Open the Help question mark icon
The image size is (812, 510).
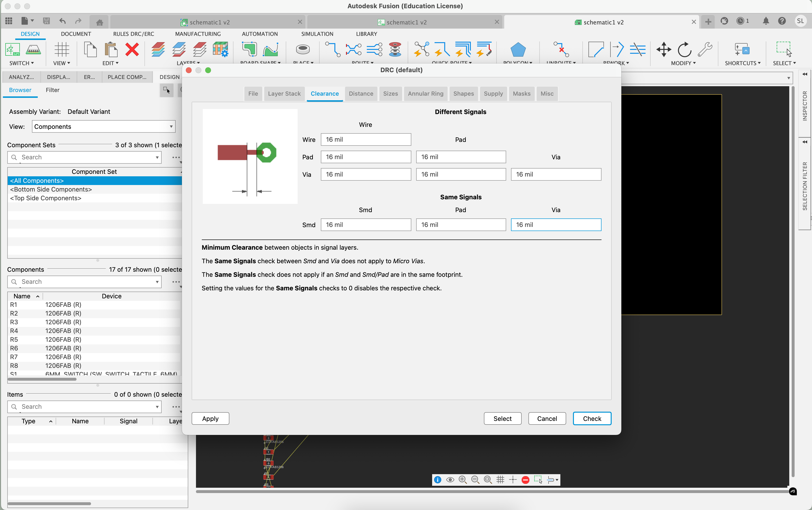pos(782,21)
